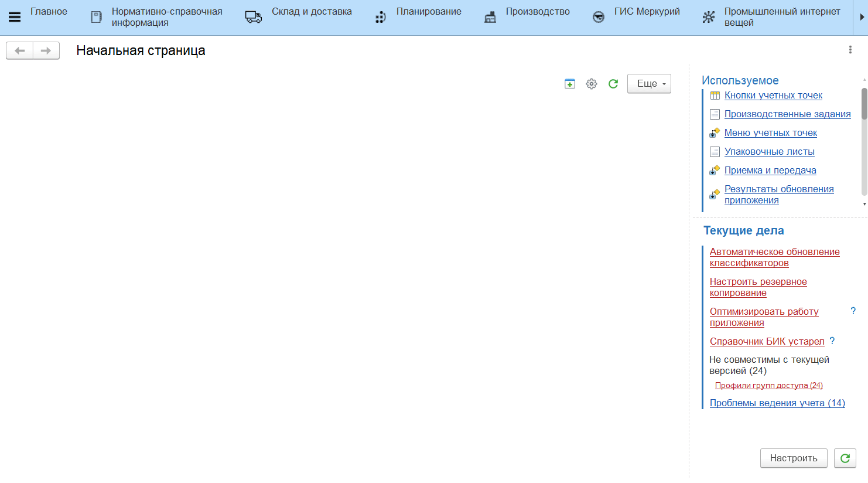Open the hamburger main menu icon
This screenshot has width=868, height=483.
[15, 17]
